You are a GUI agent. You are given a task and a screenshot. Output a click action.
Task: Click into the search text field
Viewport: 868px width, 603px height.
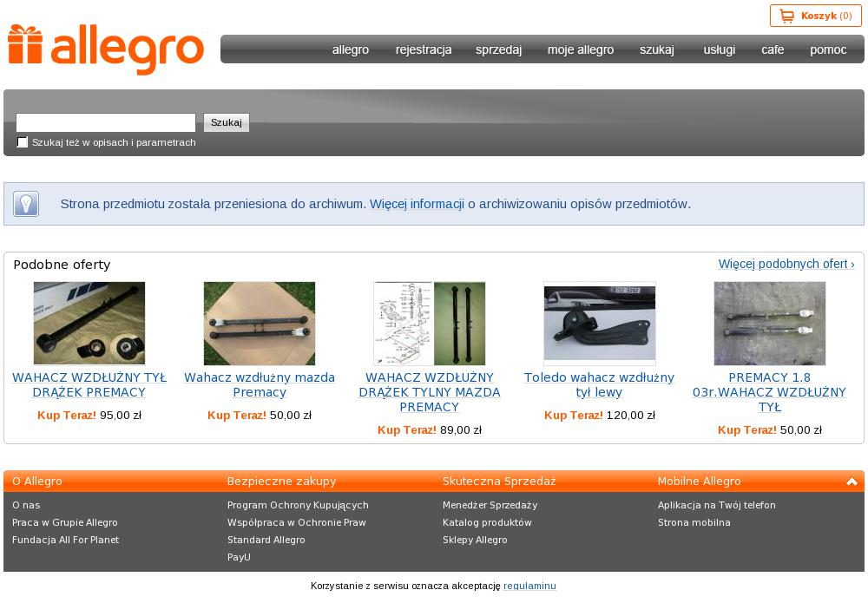click(106, 122)
